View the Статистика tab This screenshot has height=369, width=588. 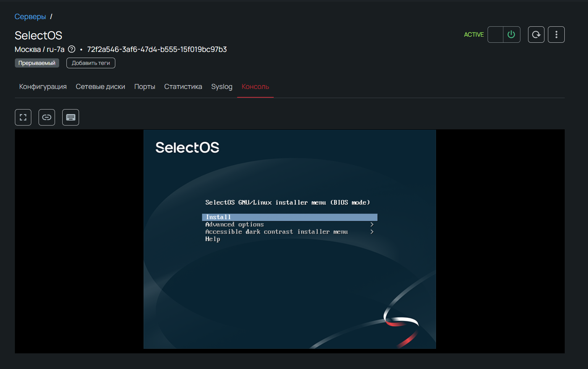(183, 87)
